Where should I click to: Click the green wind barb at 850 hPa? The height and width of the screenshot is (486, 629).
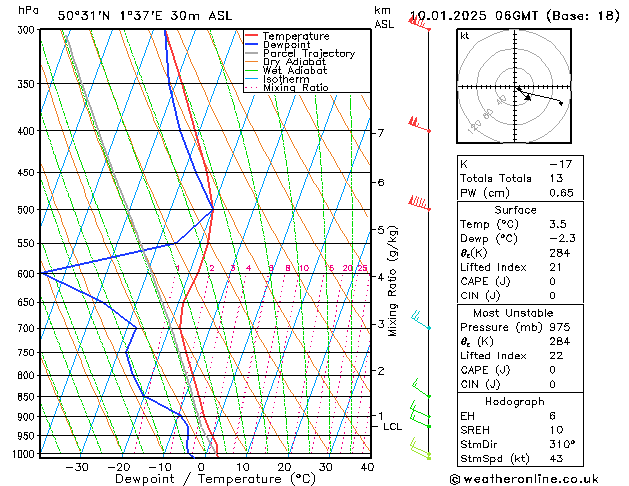[x=422, y=388]
